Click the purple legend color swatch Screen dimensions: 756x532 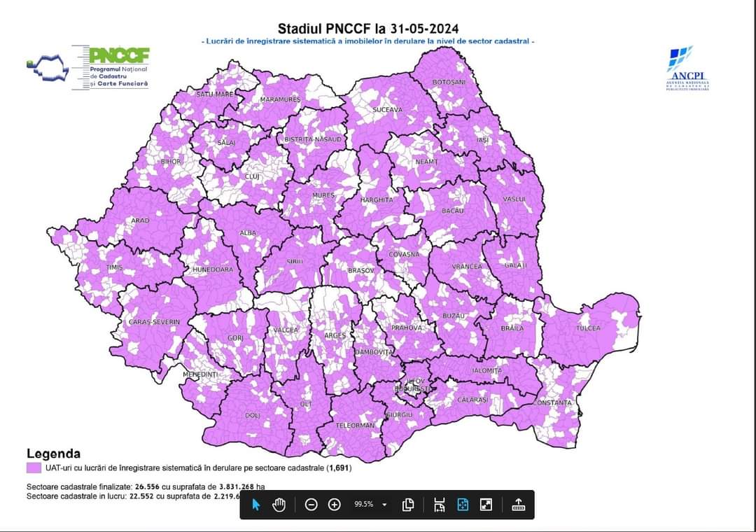pos(34,468)
